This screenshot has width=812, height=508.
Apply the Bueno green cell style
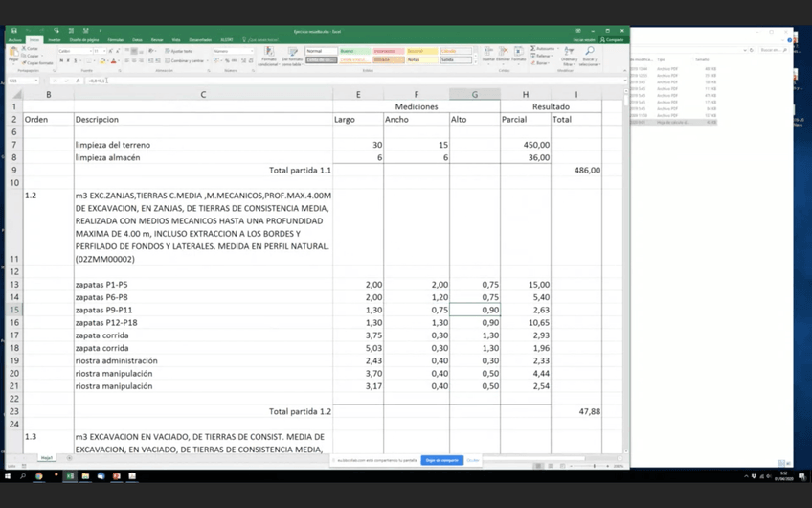348,50
